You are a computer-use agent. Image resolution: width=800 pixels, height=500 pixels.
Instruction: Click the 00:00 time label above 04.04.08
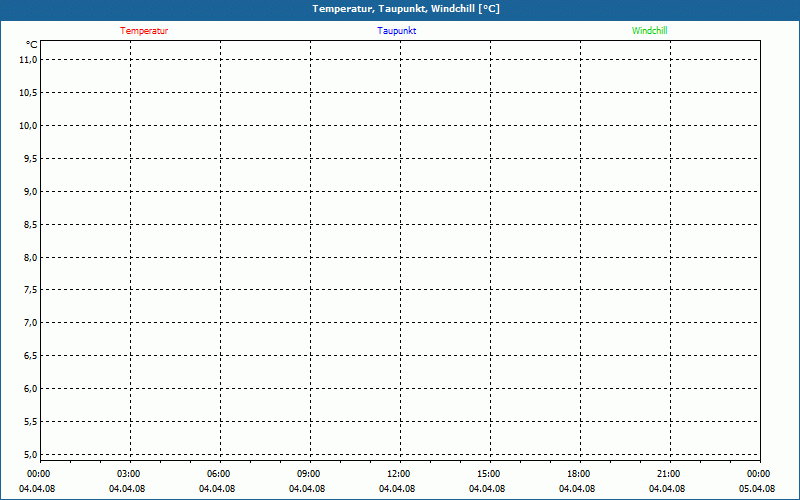click(x=39, y=474)
